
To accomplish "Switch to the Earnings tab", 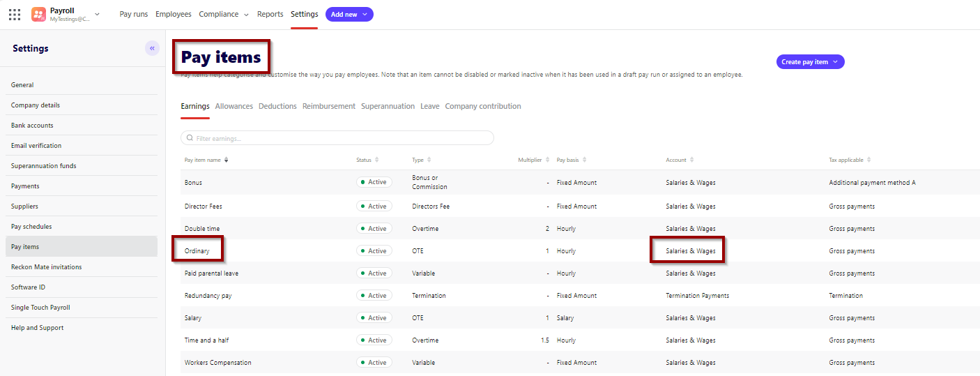I will pyautogui.click(x=195, y=106).
